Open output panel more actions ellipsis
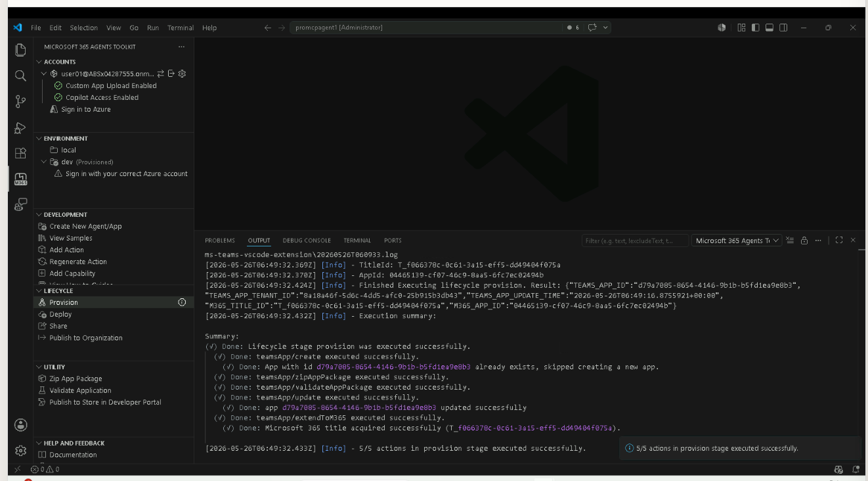The width and height of the screenshot is (868, 481). 818,240
